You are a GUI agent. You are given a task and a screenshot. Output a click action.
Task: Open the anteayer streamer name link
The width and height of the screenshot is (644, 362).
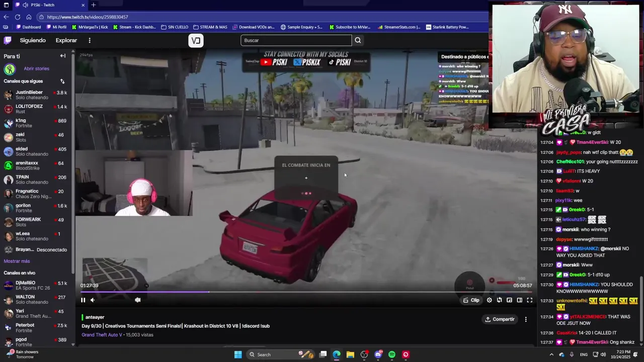coord(95,317)
